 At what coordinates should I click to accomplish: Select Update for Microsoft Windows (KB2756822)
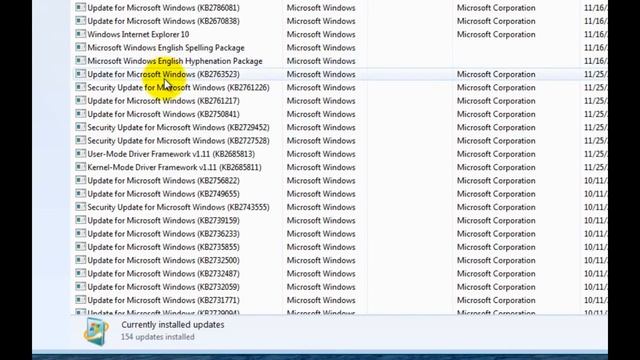pos(163,180)
